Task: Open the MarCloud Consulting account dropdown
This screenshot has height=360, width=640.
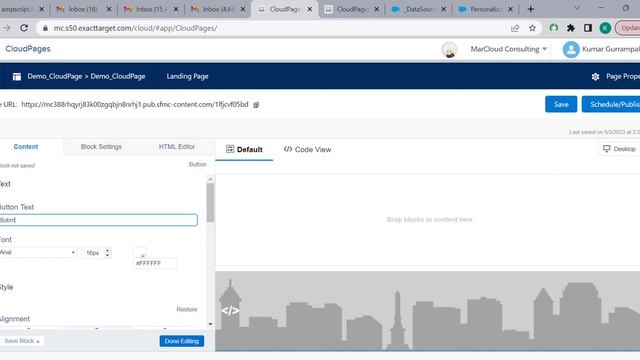Action: tap(509, 49)
